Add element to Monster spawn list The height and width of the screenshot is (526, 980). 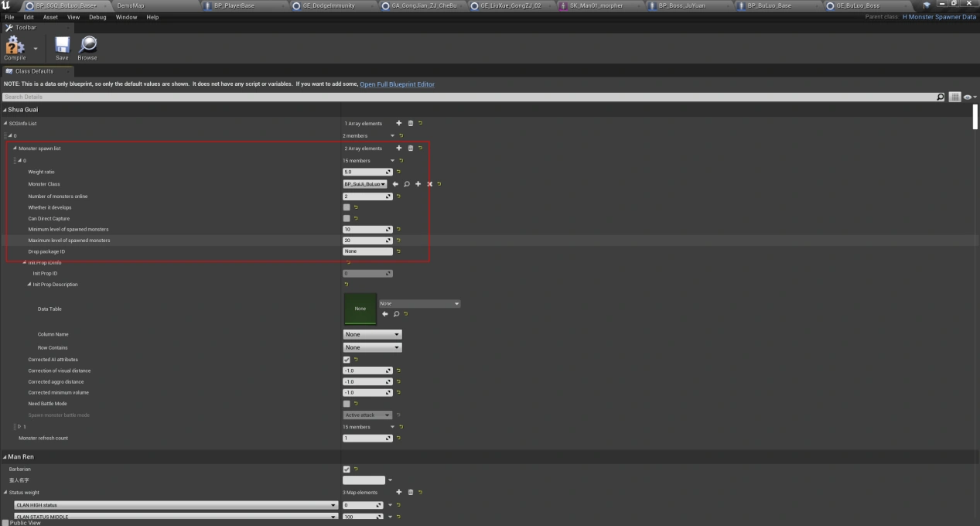[399, 148]
